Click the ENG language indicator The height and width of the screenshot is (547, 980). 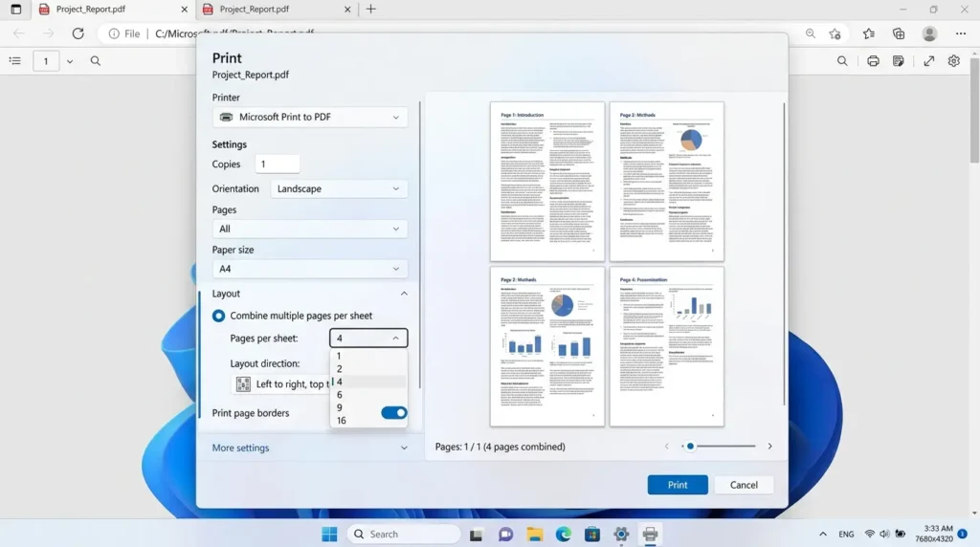coord(846,534)
